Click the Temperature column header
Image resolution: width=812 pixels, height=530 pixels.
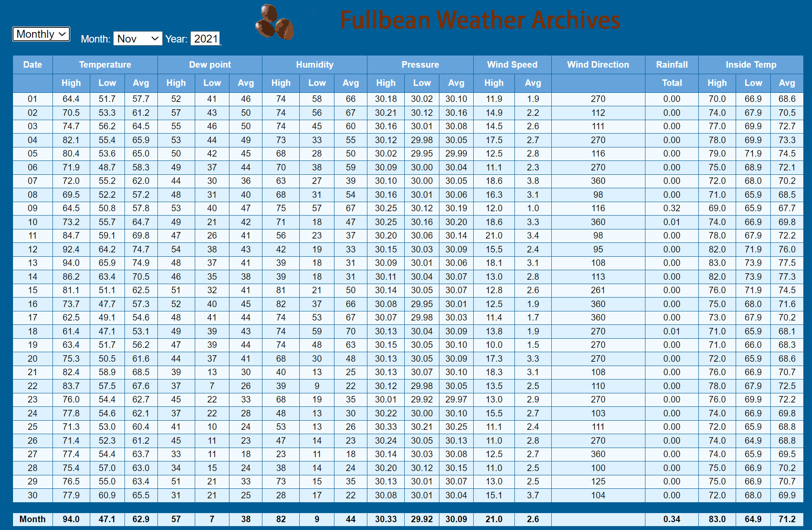105,65
